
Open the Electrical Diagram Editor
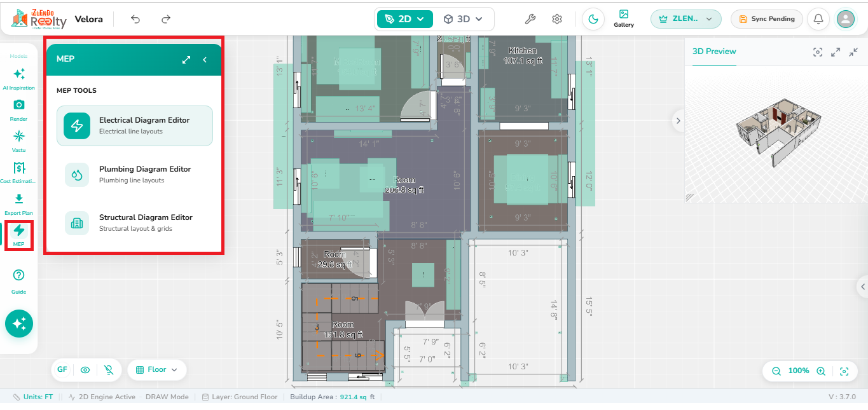(x=135, y=126)
